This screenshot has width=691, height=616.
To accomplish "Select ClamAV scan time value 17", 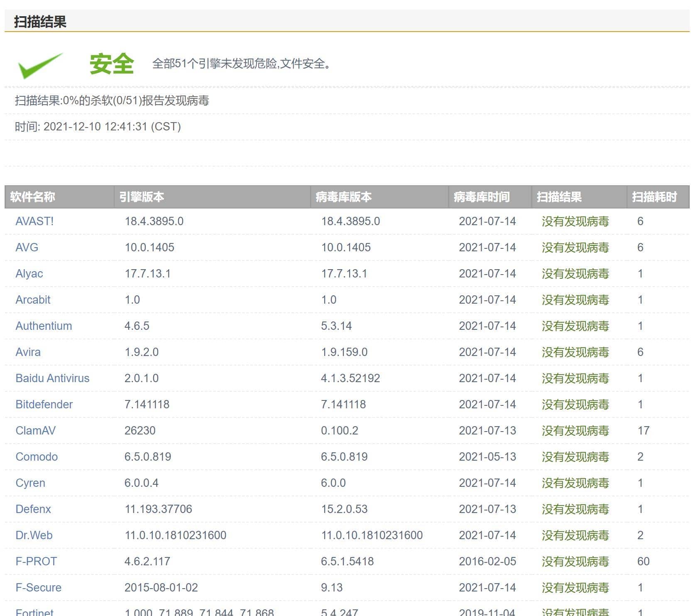I will tap(643, 430).
